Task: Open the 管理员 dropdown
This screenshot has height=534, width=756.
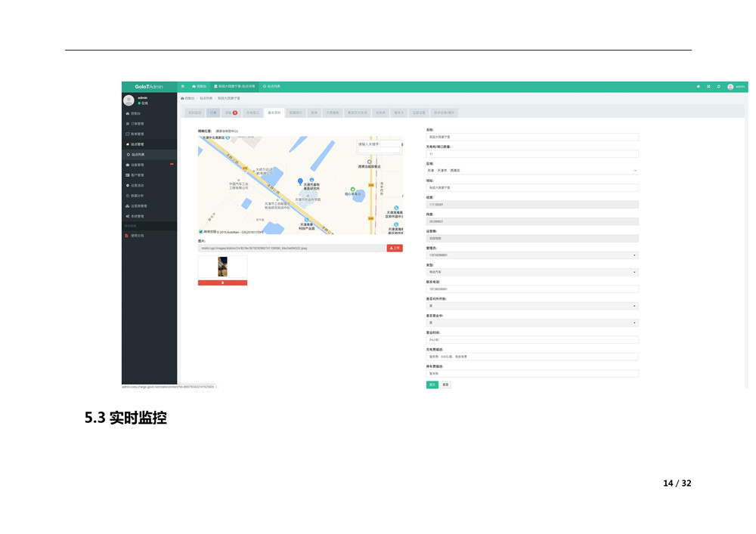Action: point(532,255)
